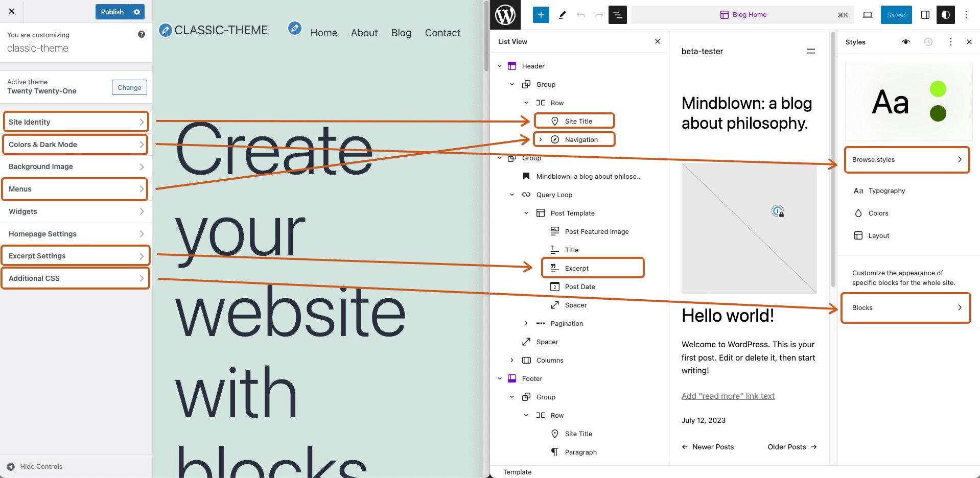Collapse the Header template part in List View
Screen dimensions: 980x478
pyautogui.click(x=500, y=66)
